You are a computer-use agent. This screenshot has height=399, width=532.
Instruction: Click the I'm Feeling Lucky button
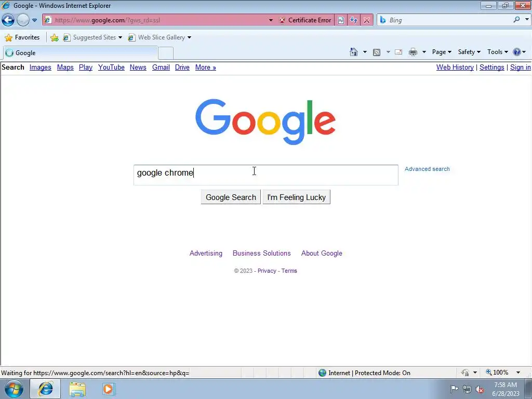[x=297, y=197]
